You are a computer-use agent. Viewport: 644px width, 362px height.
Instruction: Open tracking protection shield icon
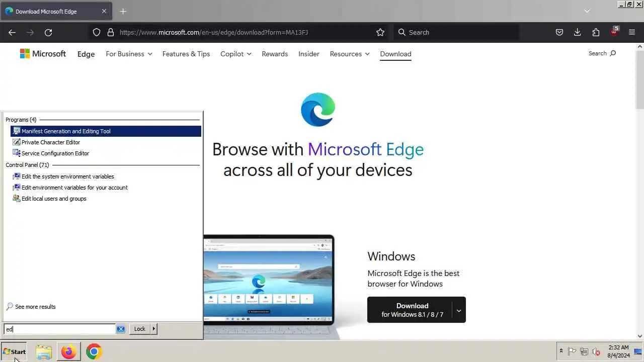(97, 32)
